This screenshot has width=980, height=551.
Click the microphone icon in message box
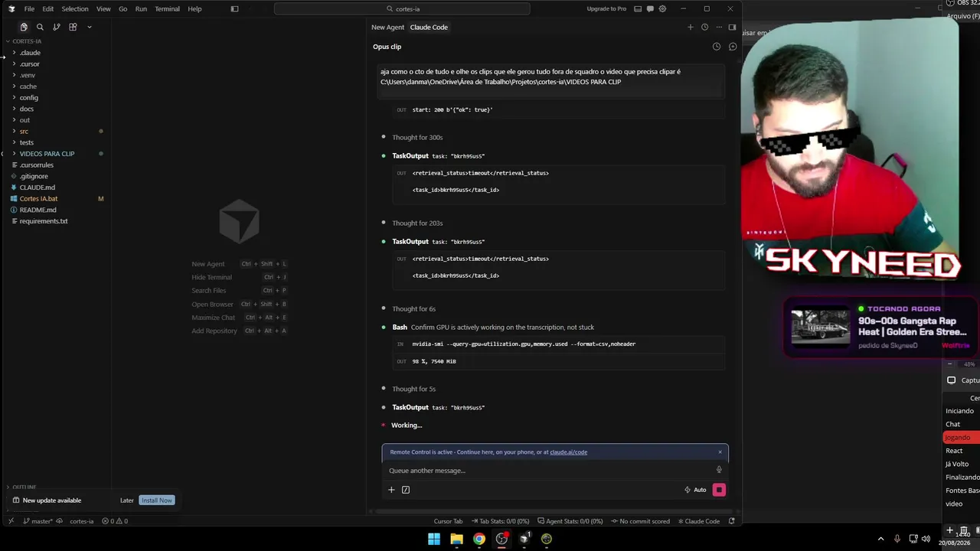click(x=719, y=470)
